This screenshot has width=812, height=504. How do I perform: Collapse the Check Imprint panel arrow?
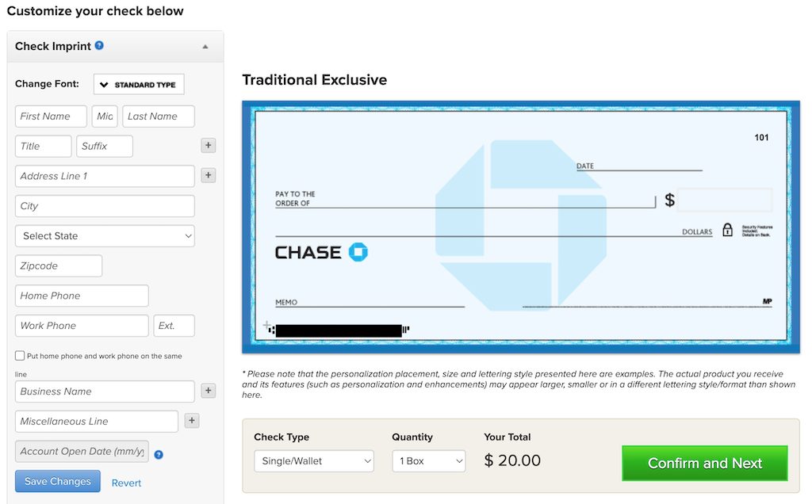pos(205,47)
